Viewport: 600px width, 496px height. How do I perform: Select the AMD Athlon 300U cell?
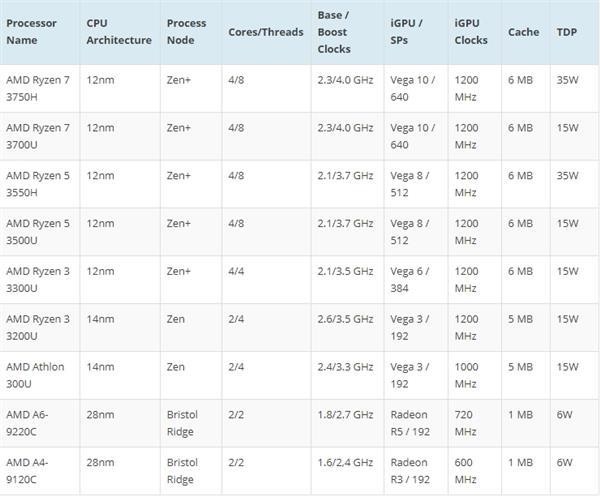click(36, 375)
